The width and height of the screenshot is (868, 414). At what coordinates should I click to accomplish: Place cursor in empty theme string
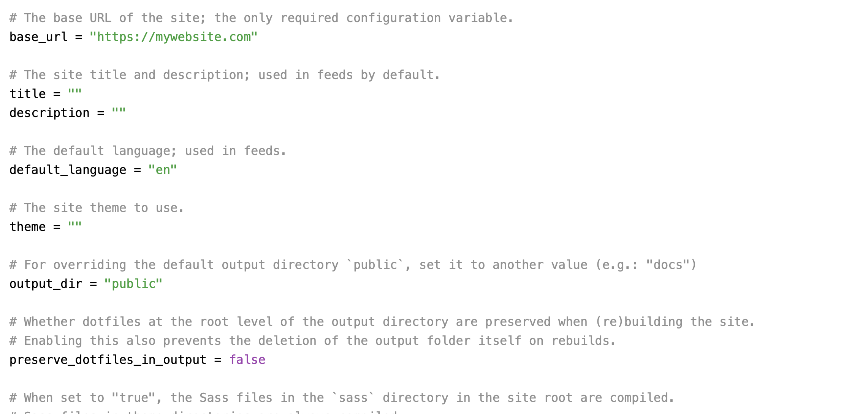[x=75, y=226]
